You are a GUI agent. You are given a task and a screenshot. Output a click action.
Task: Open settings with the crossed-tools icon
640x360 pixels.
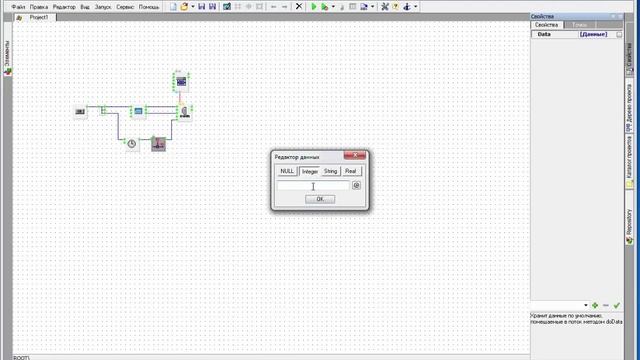coord(384,7)
